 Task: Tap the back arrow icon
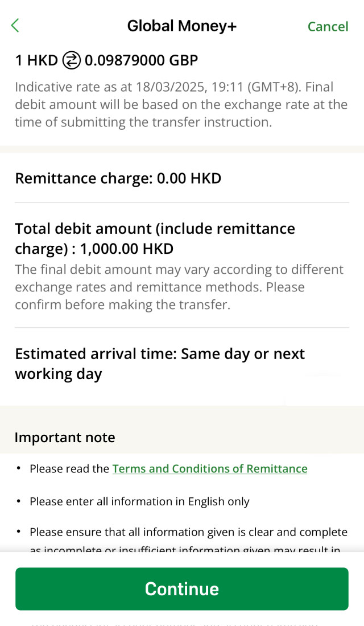15,26
